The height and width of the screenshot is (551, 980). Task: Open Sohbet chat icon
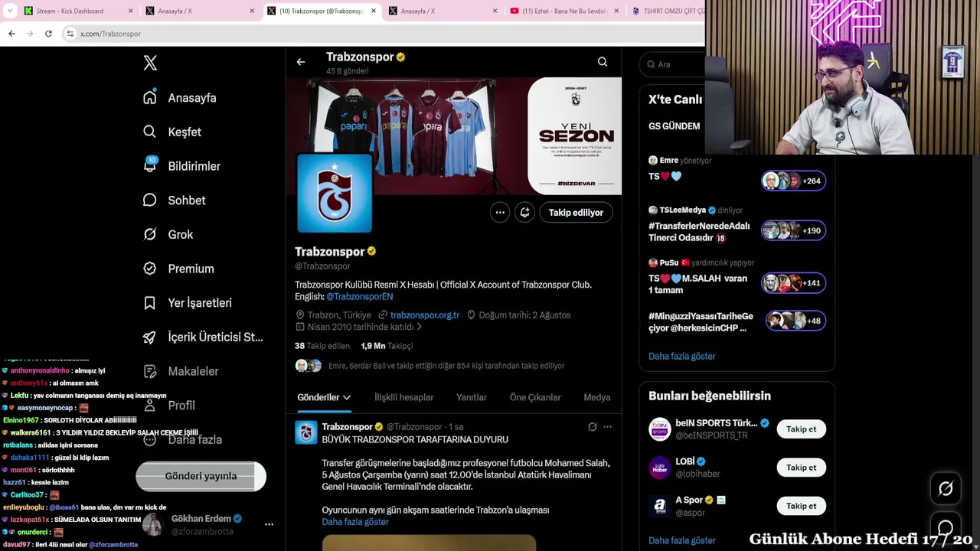[150, 201]
